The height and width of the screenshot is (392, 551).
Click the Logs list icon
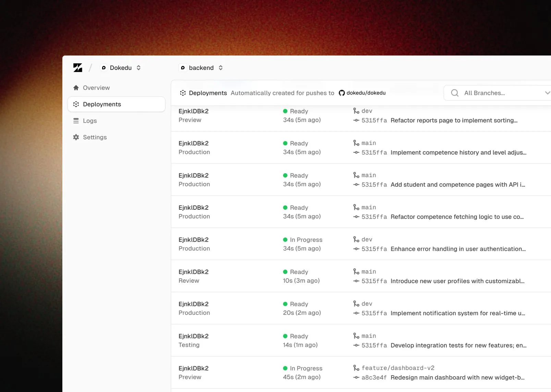coord(76,121)
